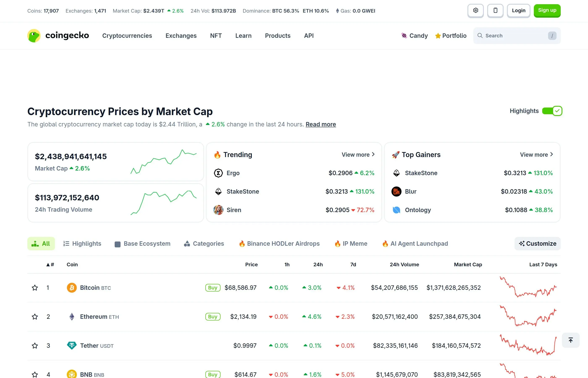Screen dimensions: 588x378
Task: Star Tether as a favorite
Action: (35, 346)
